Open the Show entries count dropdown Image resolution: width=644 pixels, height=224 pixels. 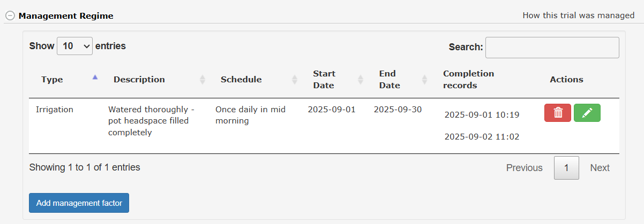(74, 46)
